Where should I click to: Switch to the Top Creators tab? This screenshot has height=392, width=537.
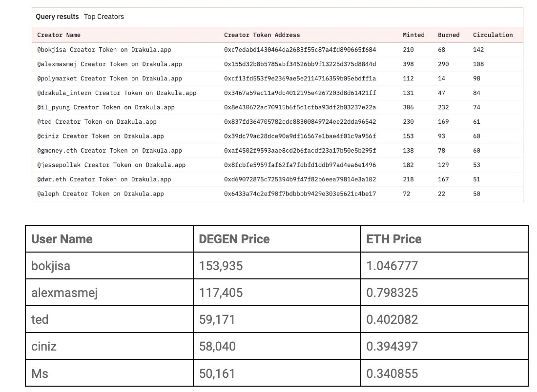104,17
